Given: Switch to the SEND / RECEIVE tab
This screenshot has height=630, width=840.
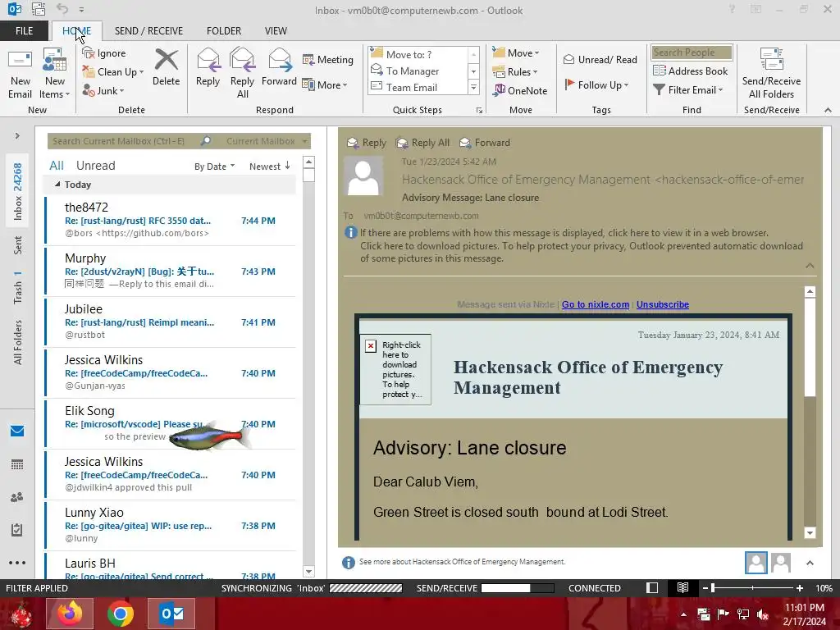Looking at the screenshot, I should point(148,31).
